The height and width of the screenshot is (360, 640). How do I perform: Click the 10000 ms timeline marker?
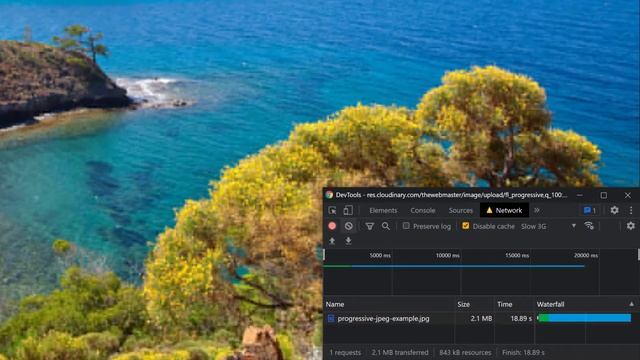(x=447, y=256)
